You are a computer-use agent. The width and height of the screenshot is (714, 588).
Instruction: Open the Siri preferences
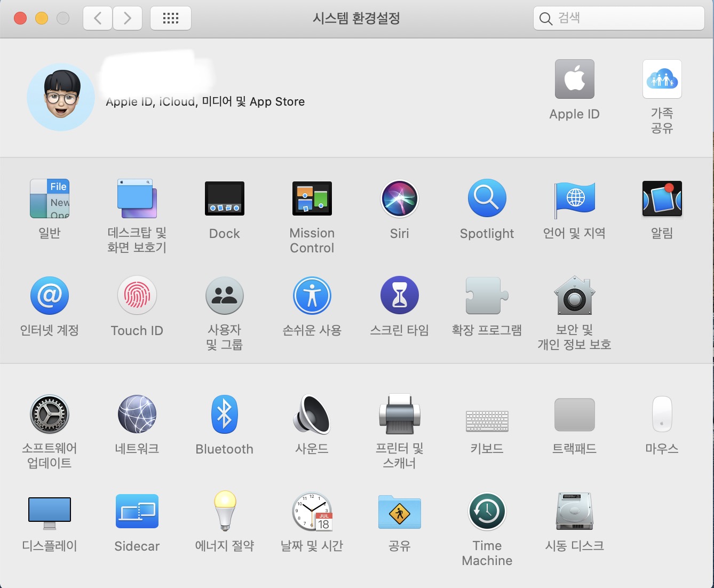[x=400, y=198]
